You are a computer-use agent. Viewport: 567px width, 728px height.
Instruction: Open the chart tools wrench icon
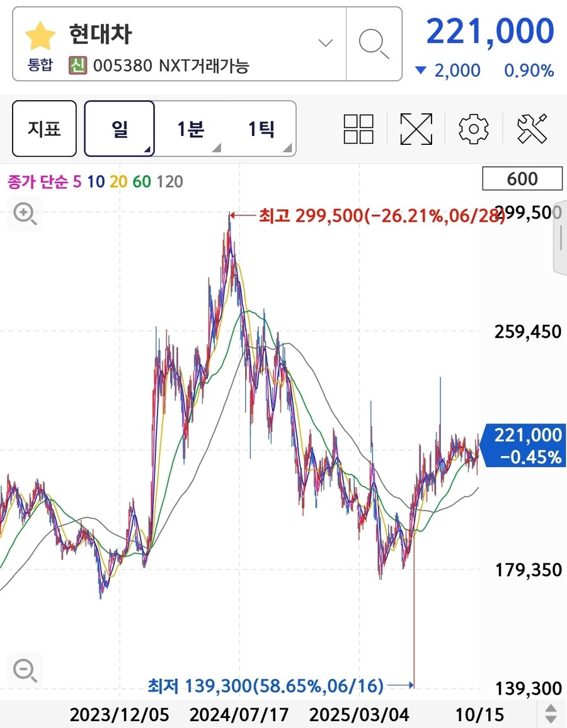click(532, 128)
